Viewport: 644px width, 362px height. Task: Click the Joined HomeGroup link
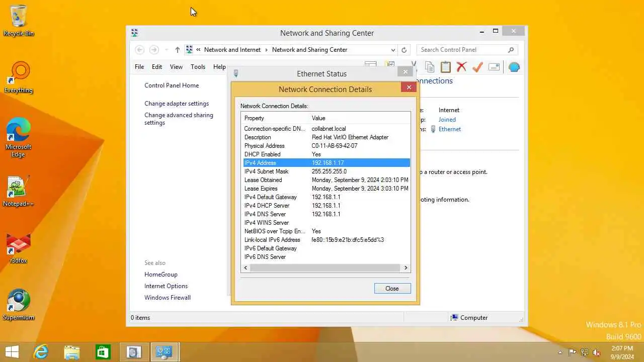click(x=447, y=120)
